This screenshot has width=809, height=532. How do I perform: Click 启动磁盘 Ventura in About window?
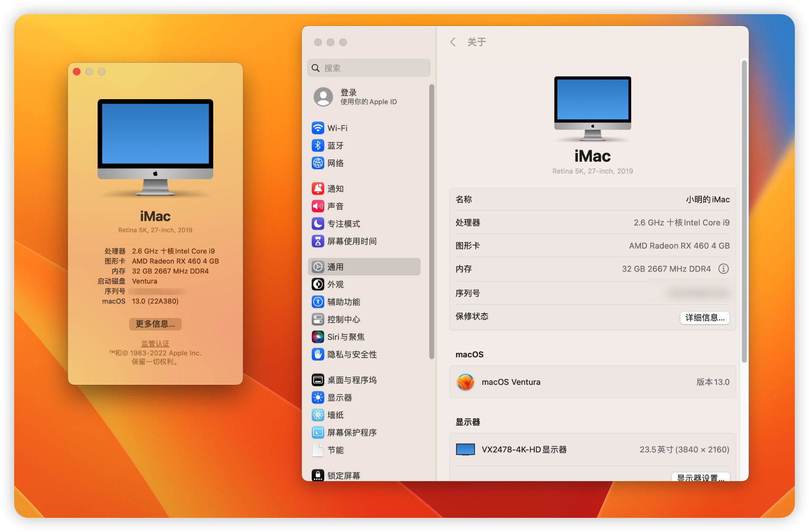[x=127, y=281]
